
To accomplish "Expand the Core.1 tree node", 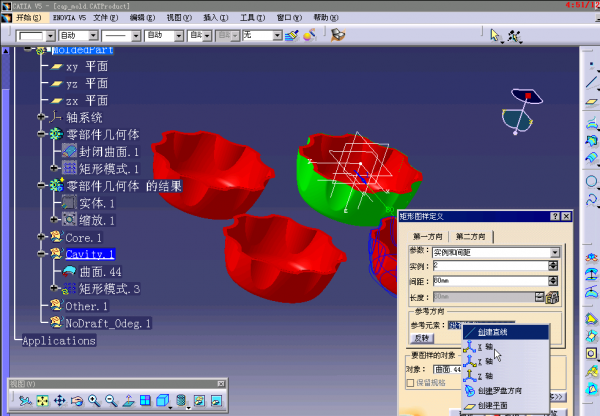I will point(41,237).
